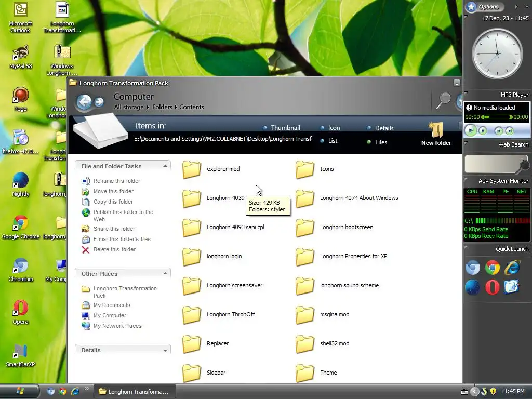Toggle the Quick Launch panel collapse corner
532x399 pixels.
[x=466, y=248]
